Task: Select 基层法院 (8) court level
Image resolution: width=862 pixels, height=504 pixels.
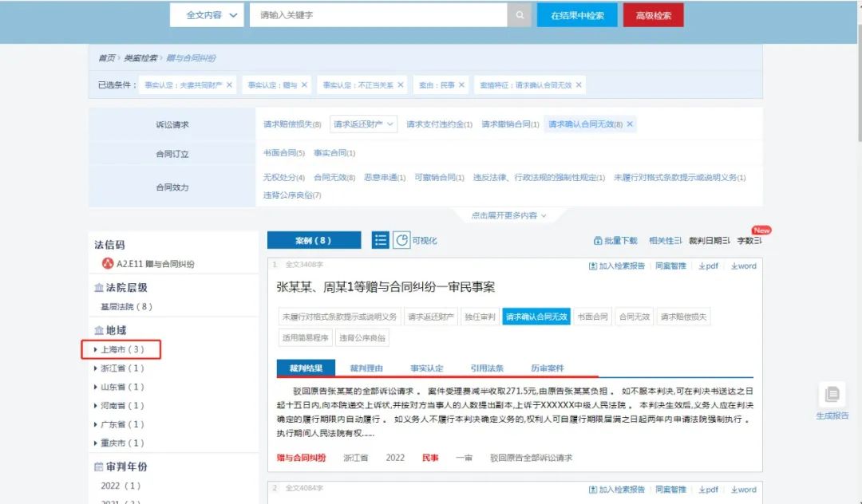Action: coord(126,306)
